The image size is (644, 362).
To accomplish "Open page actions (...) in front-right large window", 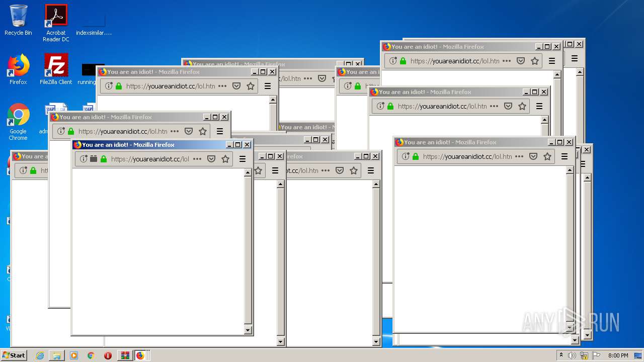I will 519,156.
